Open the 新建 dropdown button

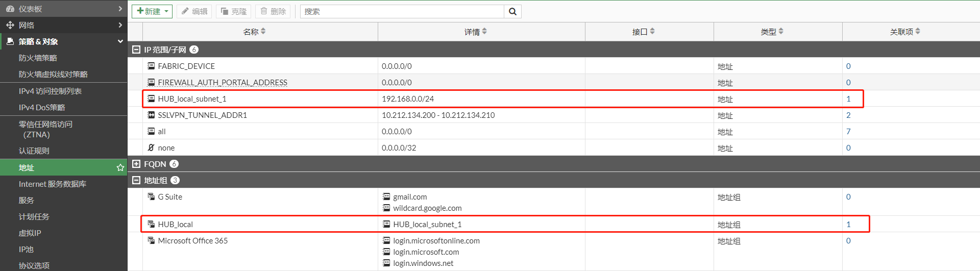click(152, 12)
